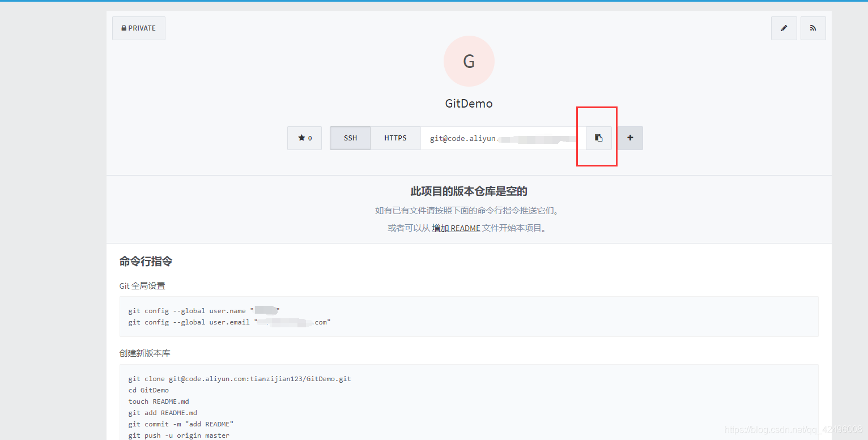Click the 'touch README.md' line
This screenshot has height=440, width=868.
(x=159, y=401)
